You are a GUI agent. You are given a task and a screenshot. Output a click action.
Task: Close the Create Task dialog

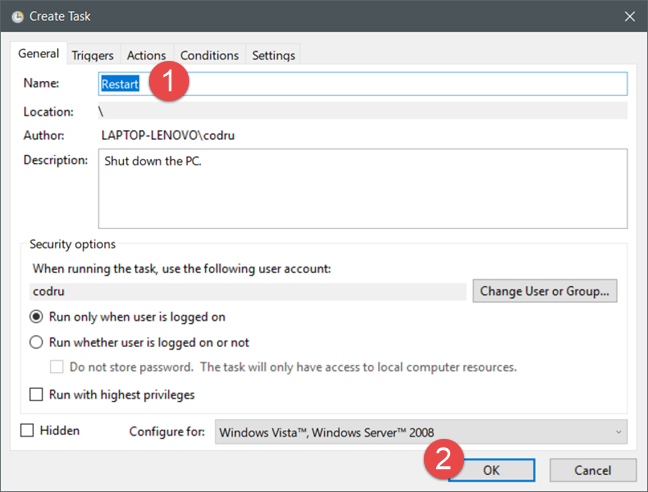(x=629, y=17)
